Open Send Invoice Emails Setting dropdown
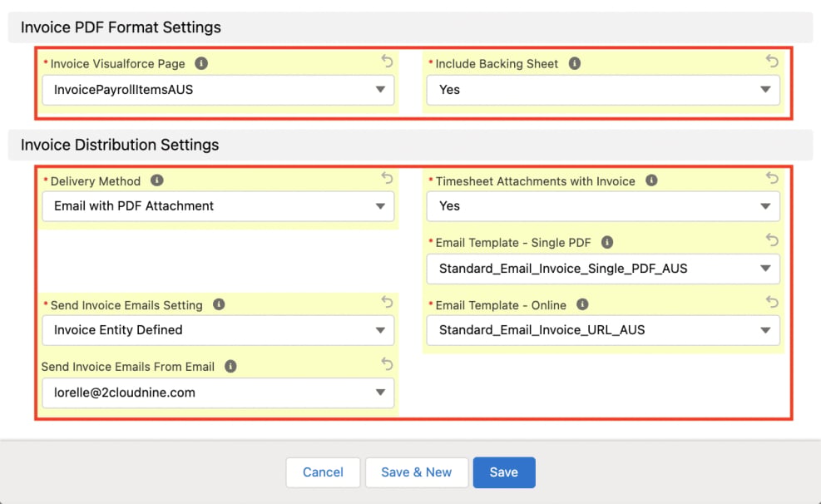Screen dimensions: 821x504 click(x=218, y=330)
